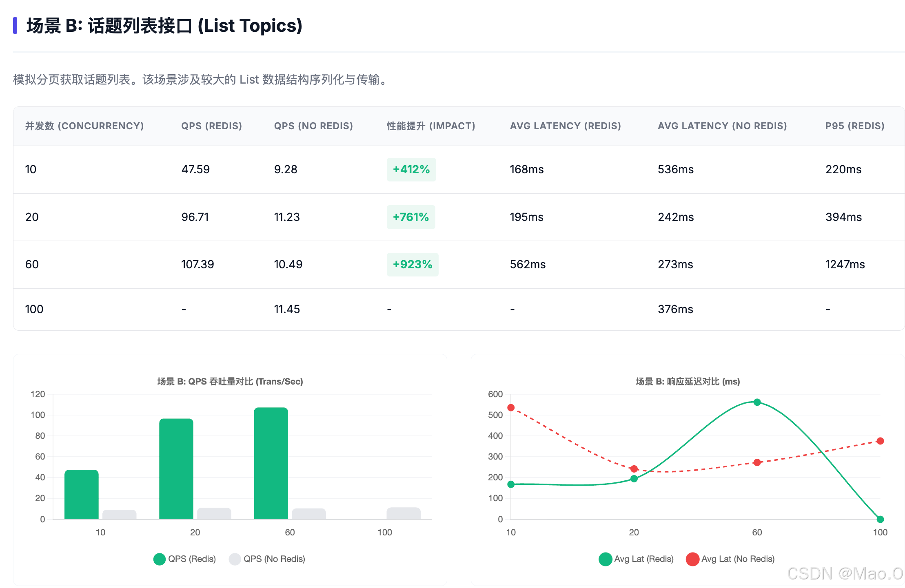Toggle the QPS (Redis) legend item

(x=191, y=559)
